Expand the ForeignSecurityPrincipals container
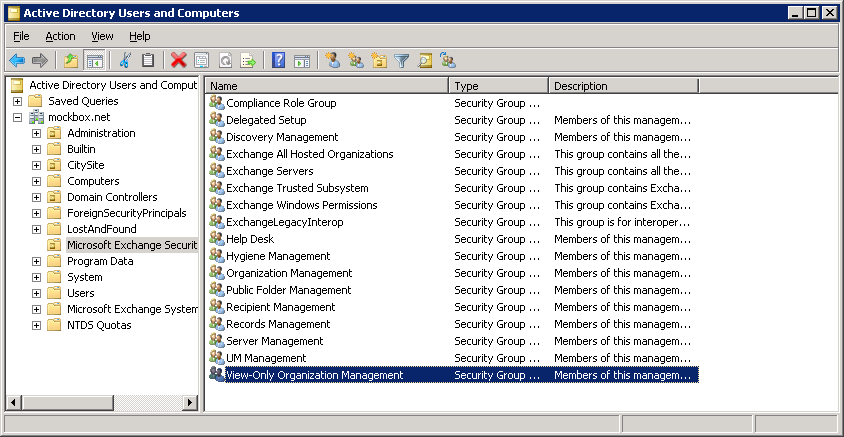844x437 pixels. [36, 213]
